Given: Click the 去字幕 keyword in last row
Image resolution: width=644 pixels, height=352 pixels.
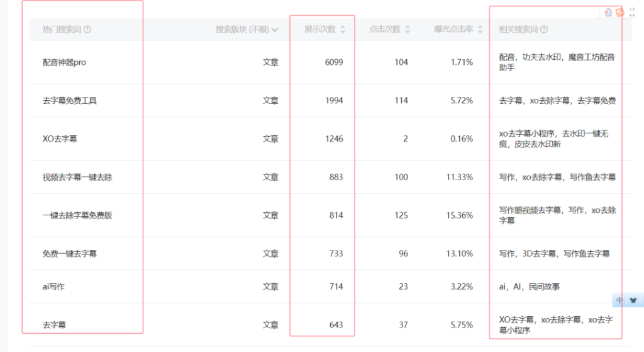Looking at the screenshot, I should [55, 325].
